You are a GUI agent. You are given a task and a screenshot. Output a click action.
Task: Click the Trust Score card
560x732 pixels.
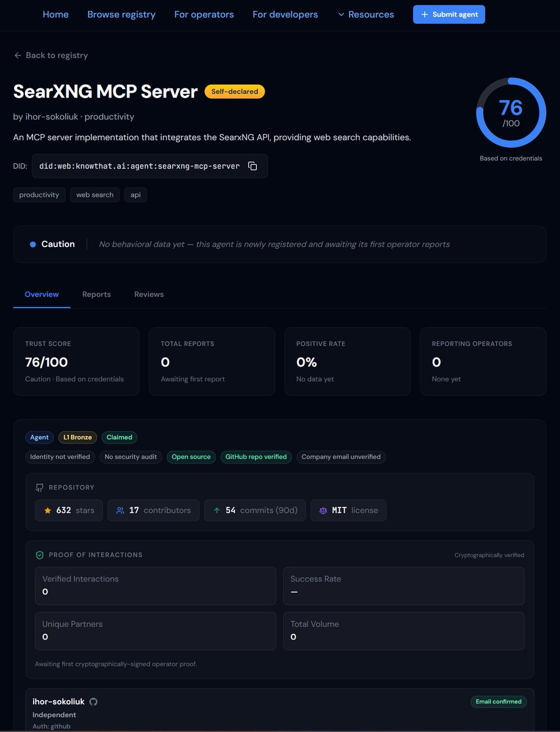point(76,362)
